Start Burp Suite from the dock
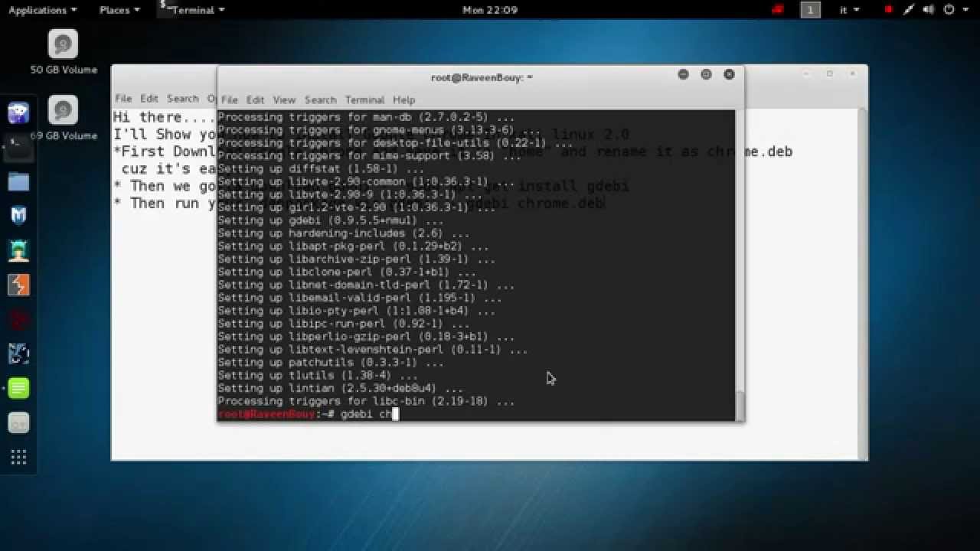 pyautogui.click(x=18, y=285)
